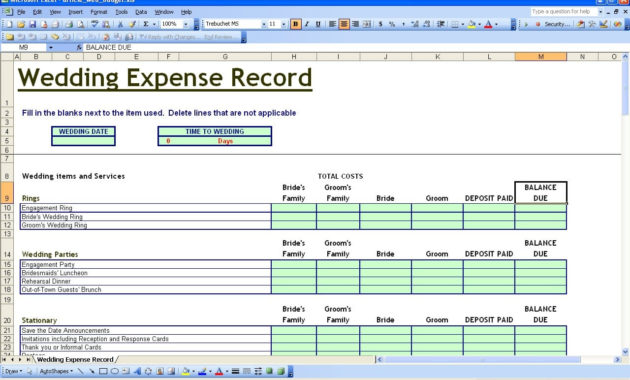630x380 pixels.
Task: Apply Percent style format
Action: pos(392,25)
